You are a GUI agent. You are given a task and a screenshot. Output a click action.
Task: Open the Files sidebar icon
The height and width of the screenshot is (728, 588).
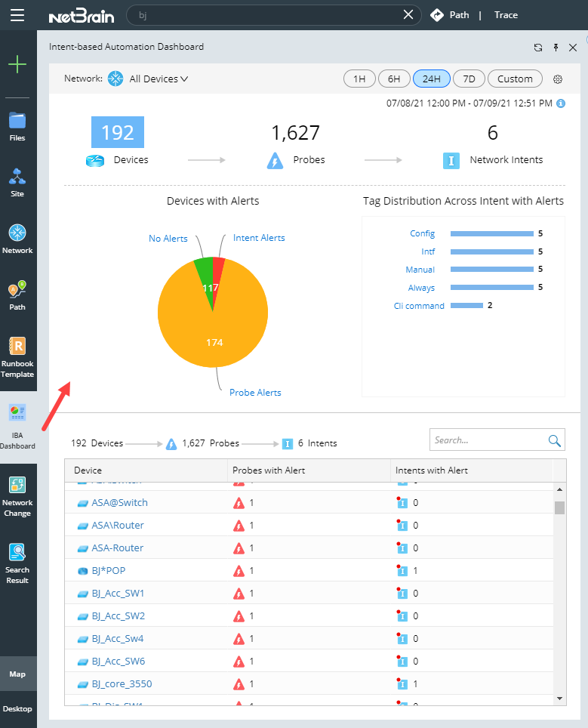(x=17, y=127)
